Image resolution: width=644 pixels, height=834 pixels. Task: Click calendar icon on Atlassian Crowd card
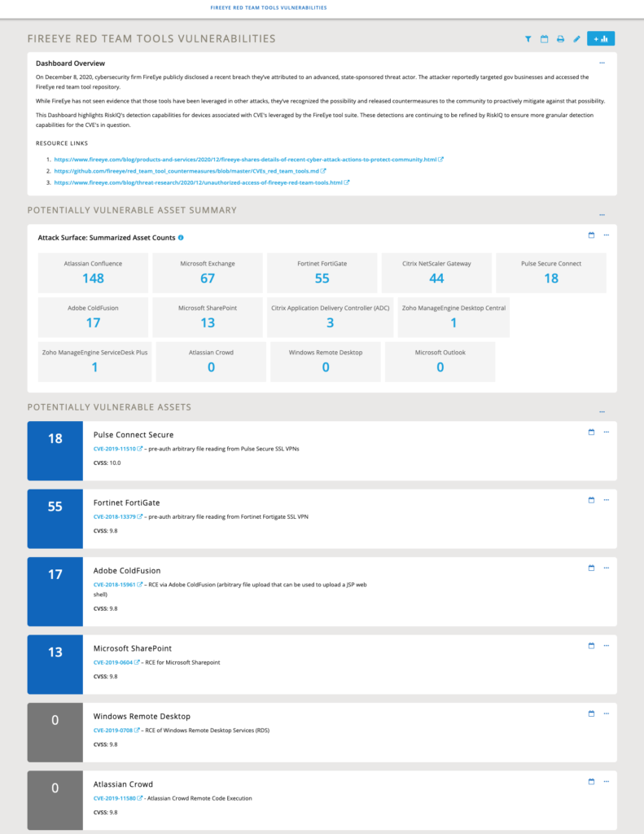click(x=591, y=782)
